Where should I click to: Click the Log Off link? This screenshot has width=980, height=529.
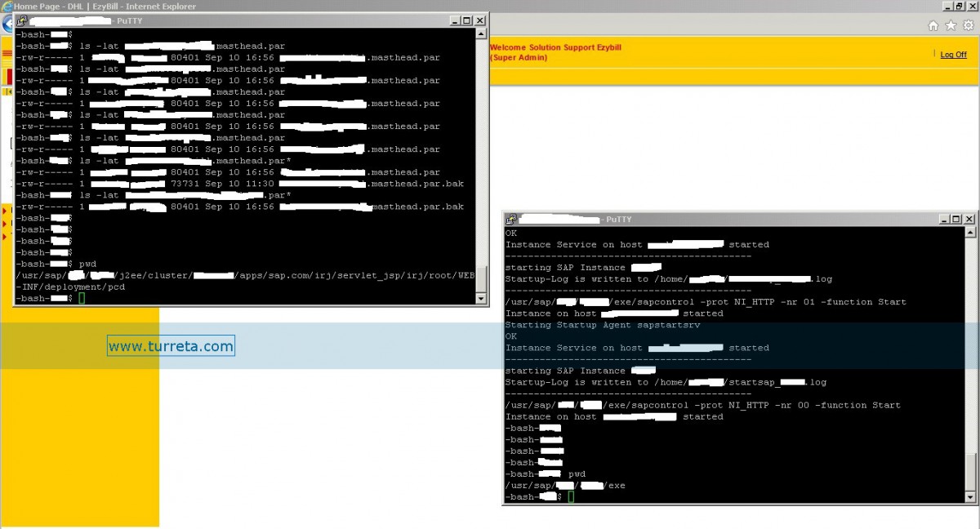pyautogui.click(x=953, y=55)
